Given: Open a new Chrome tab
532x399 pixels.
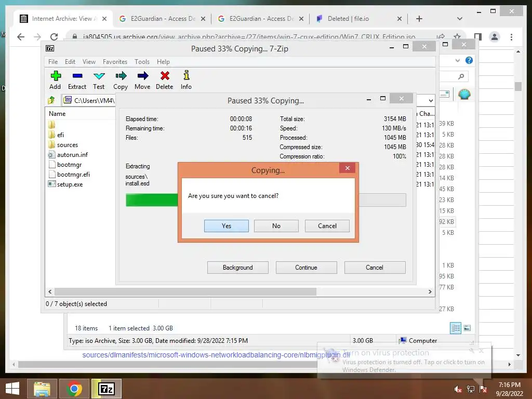Looking at the screenshot, I should click(419, 19).
